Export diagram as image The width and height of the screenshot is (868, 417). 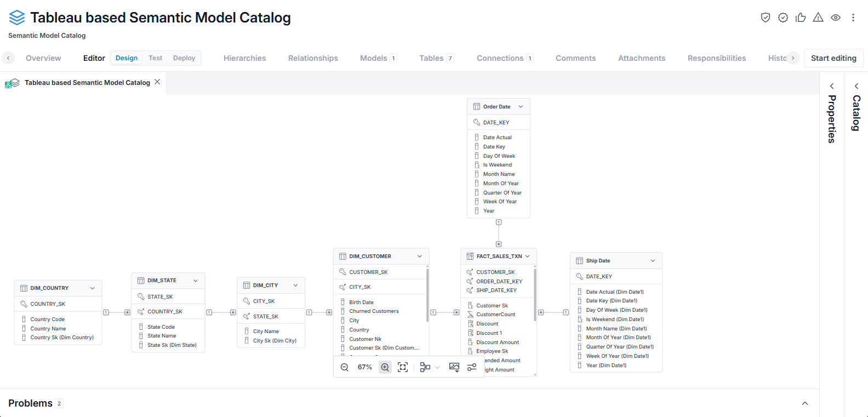pyautogui.click(x=454, y=367)
